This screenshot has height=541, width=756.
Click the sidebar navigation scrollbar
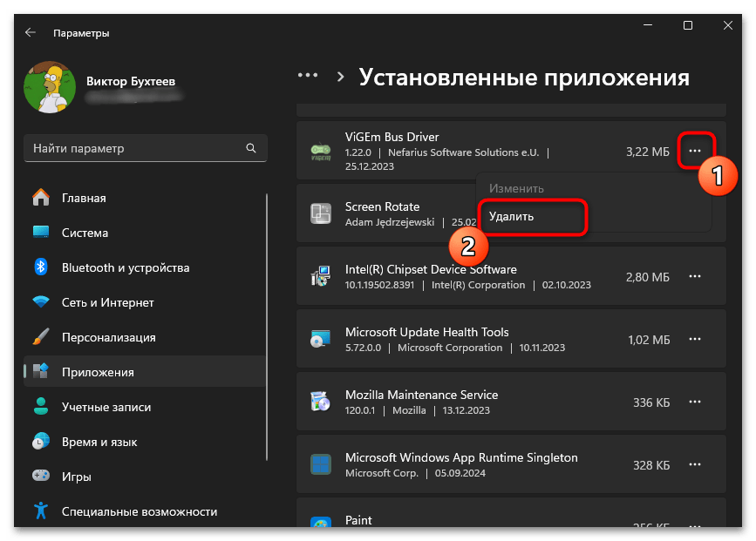pyautogui.click(x=267, y=327)
